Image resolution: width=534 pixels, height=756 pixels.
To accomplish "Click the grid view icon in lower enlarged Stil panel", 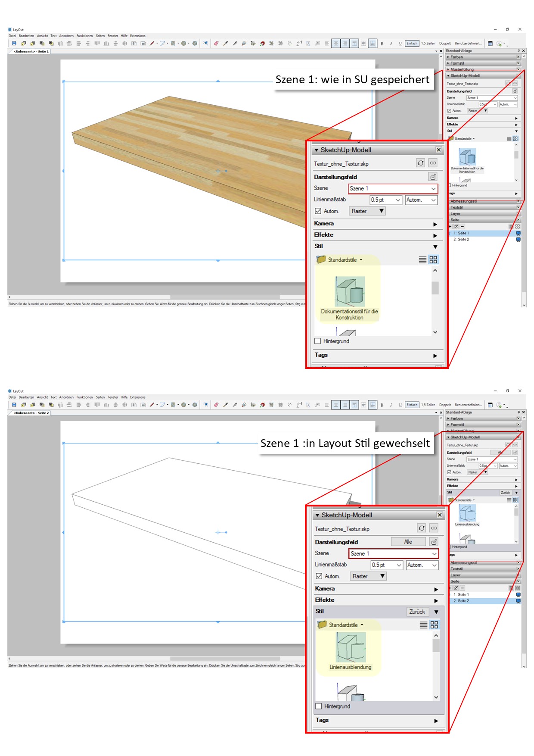I will point(434,625).
